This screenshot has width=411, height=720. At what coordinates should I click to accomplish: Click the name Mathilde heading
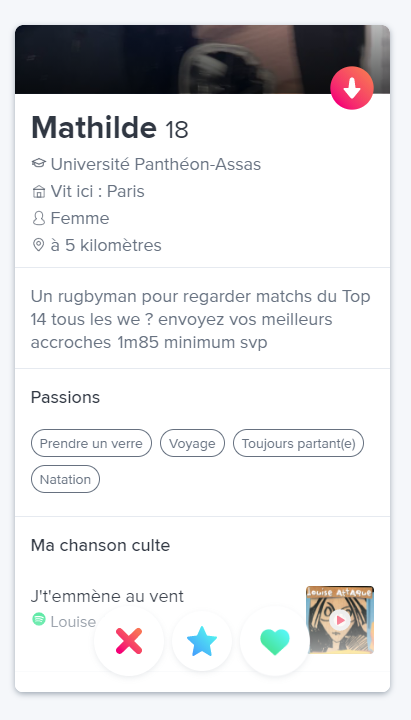tap(94, 127)
